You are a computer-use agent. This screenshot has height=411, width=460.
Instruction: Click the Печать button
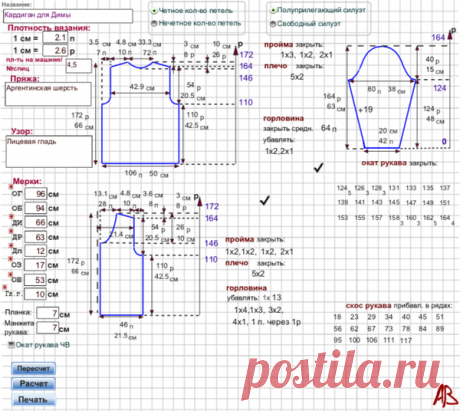coord(33,399)
